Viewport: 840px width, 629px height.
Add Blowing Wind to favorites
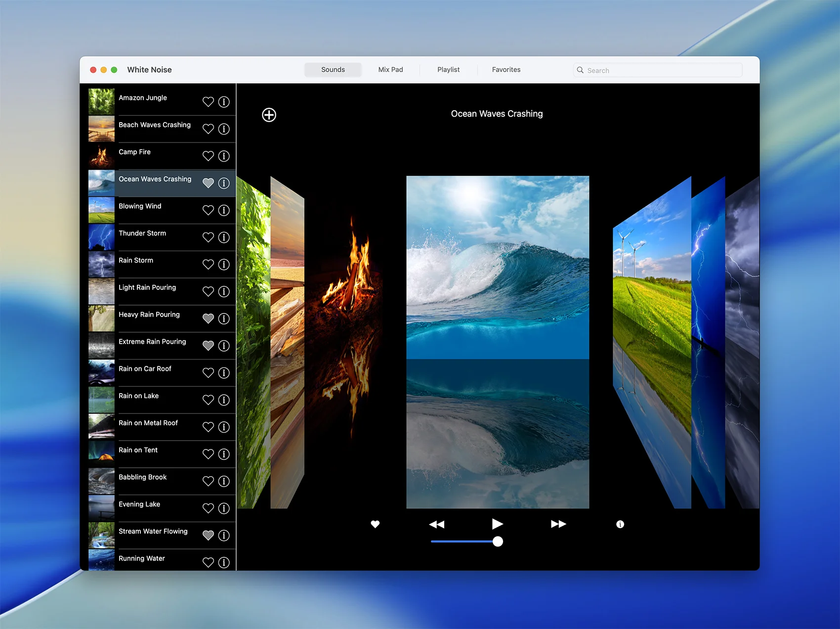(x=208, y=211)
